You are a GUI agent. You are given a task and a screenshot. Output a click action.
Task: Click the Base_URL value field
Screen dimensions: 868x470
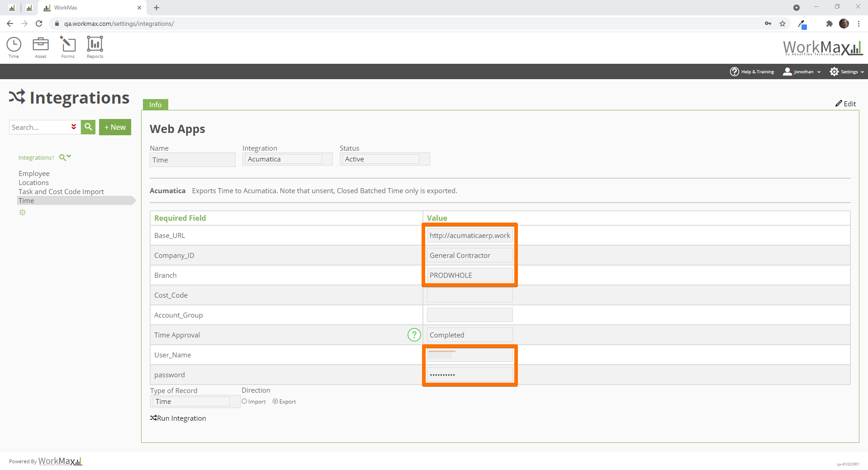pyautogui.click(x=470, y=235)
